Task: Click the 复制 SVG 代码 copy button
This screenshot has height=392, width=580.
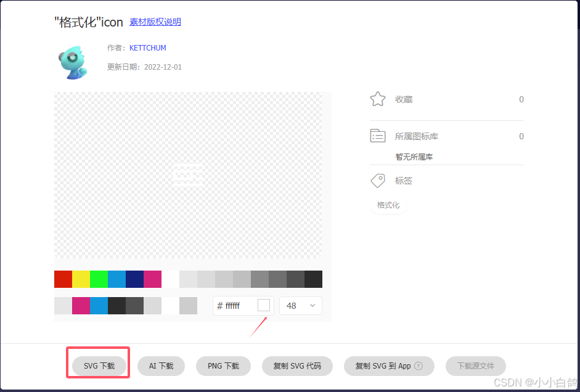Action: coord(297,365)
